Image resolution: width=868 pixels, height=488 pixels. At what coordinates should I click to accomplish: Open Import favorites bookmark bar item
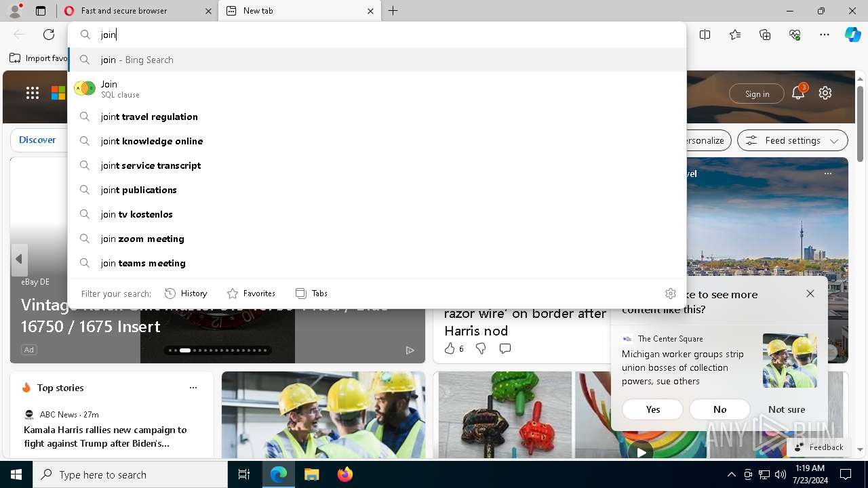(39, 58)
